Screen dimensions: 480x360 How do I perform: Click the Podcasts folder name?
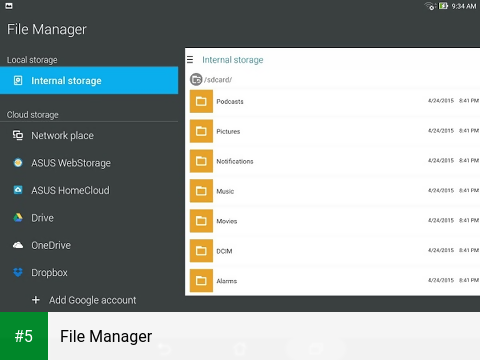230,101
